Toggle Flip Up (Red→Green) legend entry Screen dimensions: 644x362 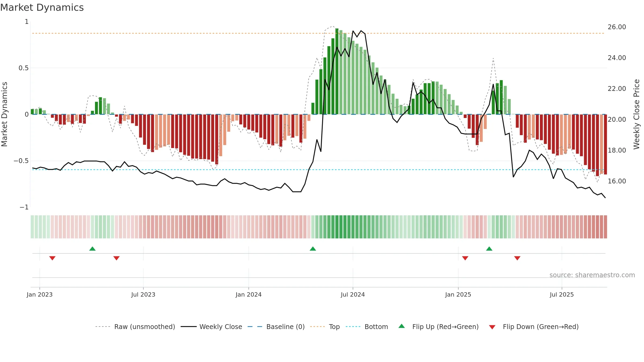point(438,327)
